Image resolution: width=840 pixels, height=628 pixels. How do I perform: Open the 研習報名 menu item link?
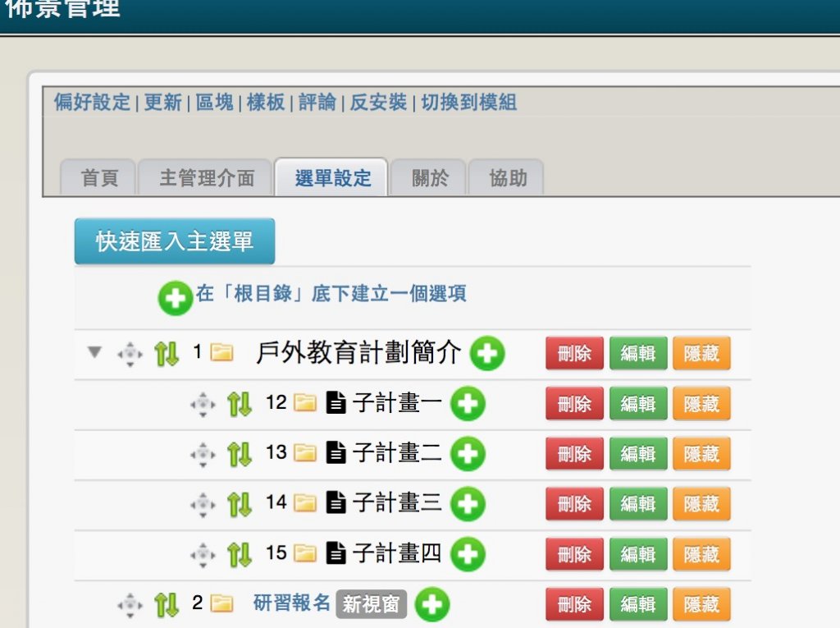click(291, 604)
